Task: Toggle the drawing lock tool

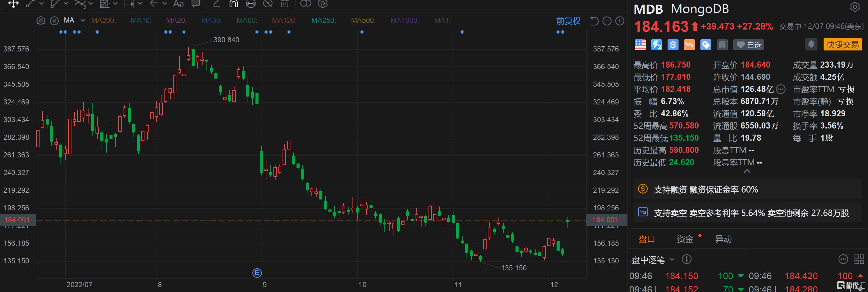Action: coord(251,4)
